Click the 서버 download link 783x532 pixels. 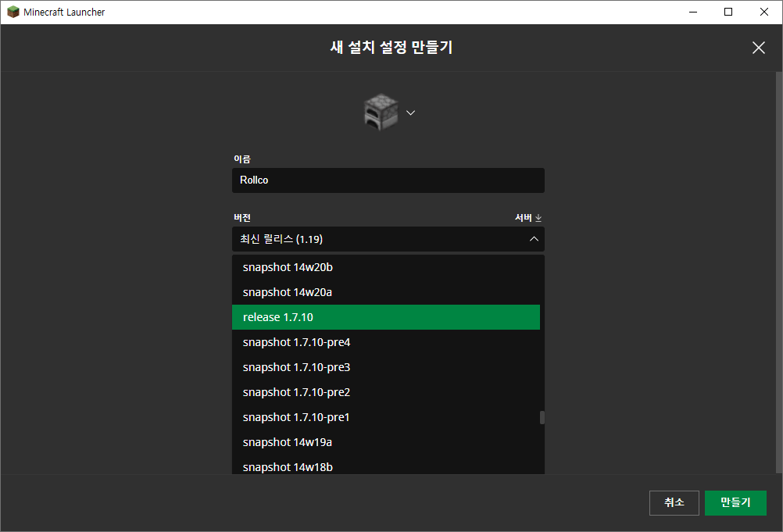pyautogui.click(x=527, y=218)
